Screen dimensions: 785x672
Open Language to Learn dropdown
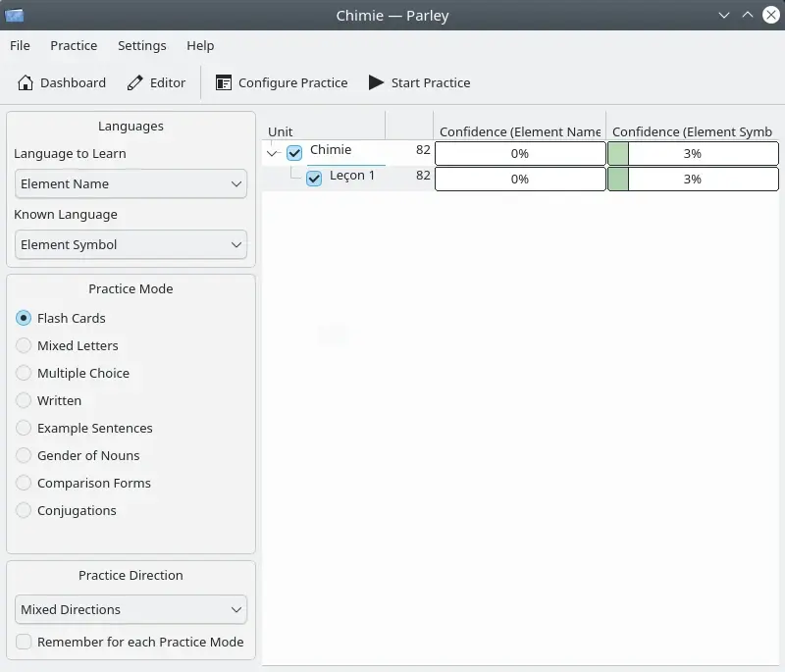131,184
